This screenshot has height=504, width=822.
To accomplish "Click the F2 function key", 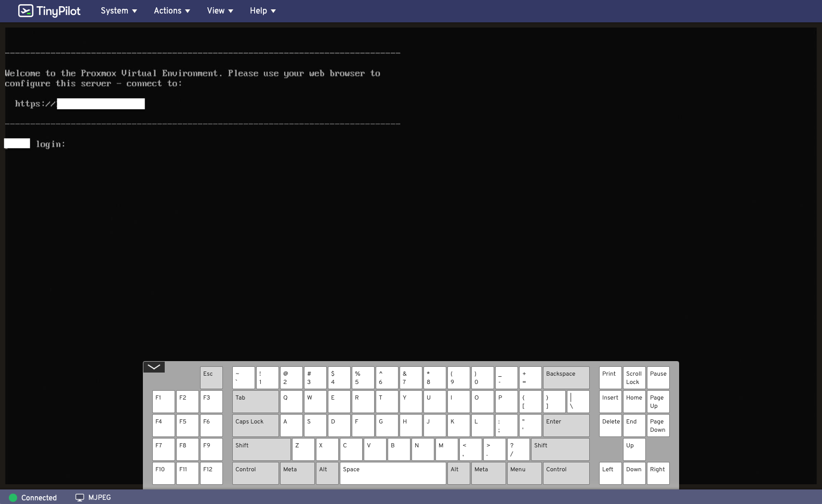I will (188, 402).
